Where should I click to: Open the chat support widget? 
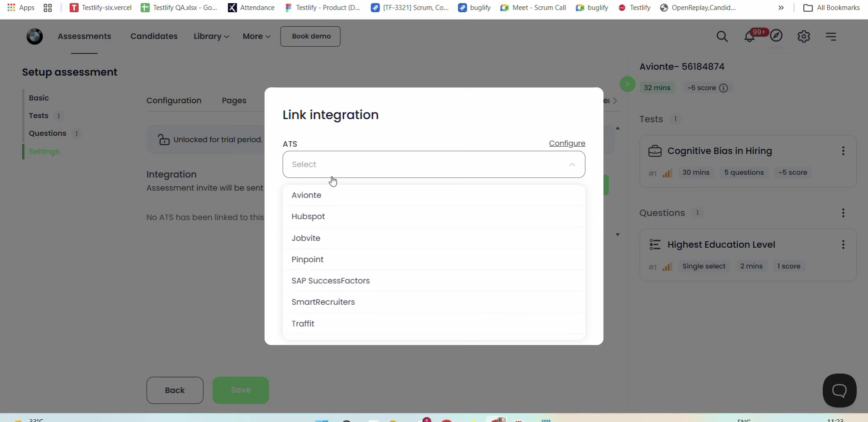[x=839, y=390]
